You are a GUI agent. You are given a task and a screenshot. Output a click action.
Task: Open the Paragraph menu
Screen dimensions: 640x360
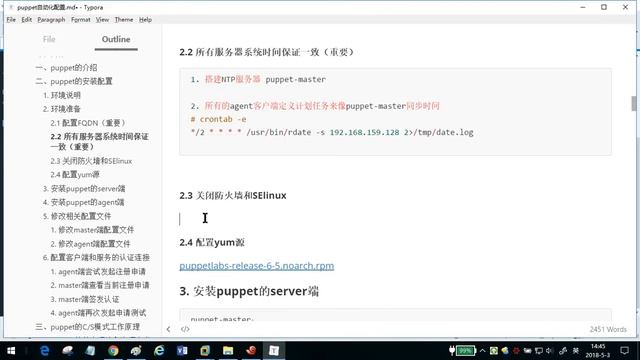51,20
